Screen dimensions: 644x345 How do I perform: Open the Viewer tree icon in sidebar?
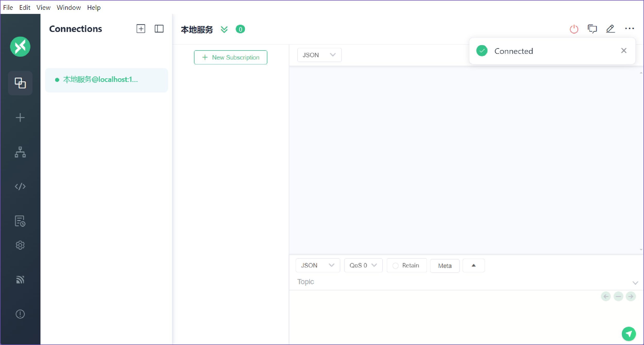coord(20,152)
